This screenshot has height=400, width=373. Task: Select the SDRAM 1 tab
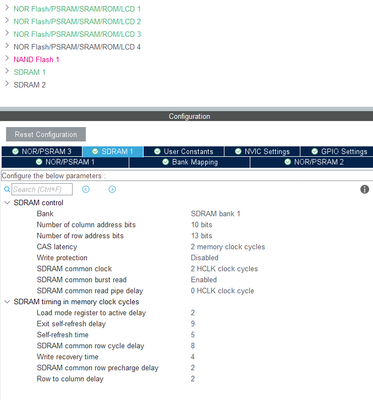(x=113, y=151)
